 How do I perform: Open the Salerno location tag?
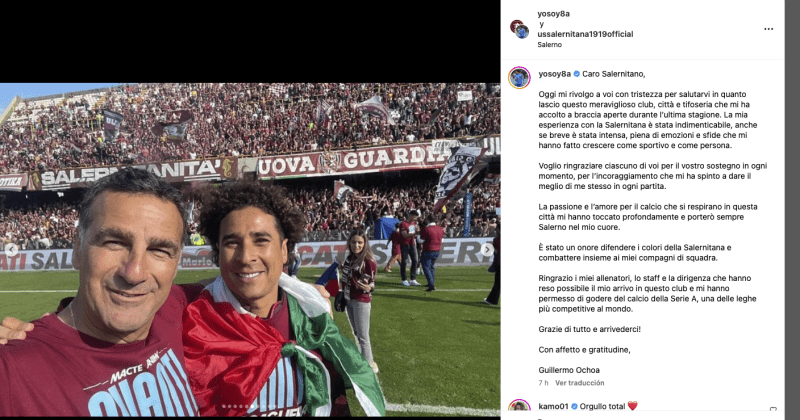[x=549, y=45]
